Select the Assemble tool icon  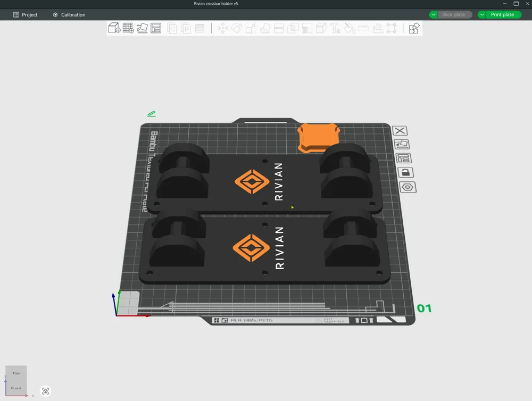coord(378,28)
